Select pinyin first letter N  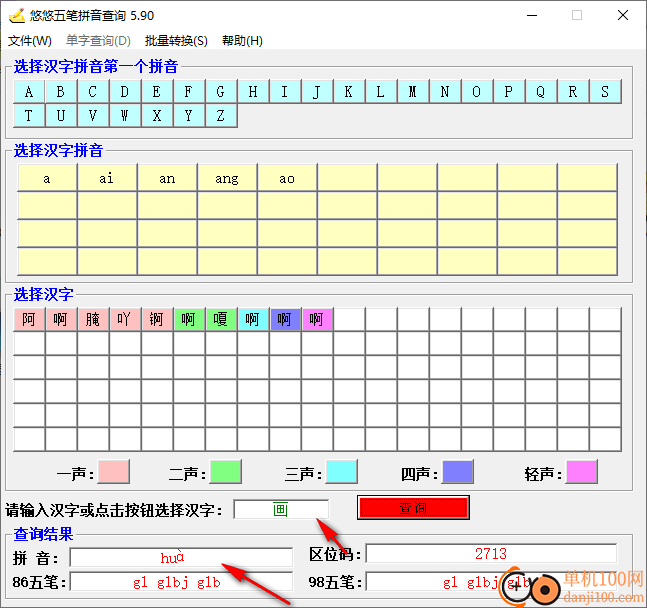point(445,92)
